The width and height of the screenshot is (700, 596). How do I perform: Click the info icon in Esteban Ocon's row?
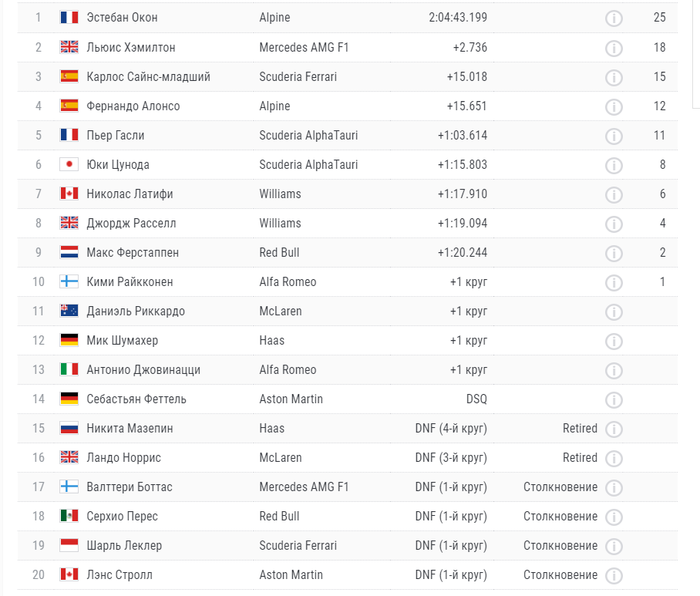pyautogui.click(x=614, y=18)
